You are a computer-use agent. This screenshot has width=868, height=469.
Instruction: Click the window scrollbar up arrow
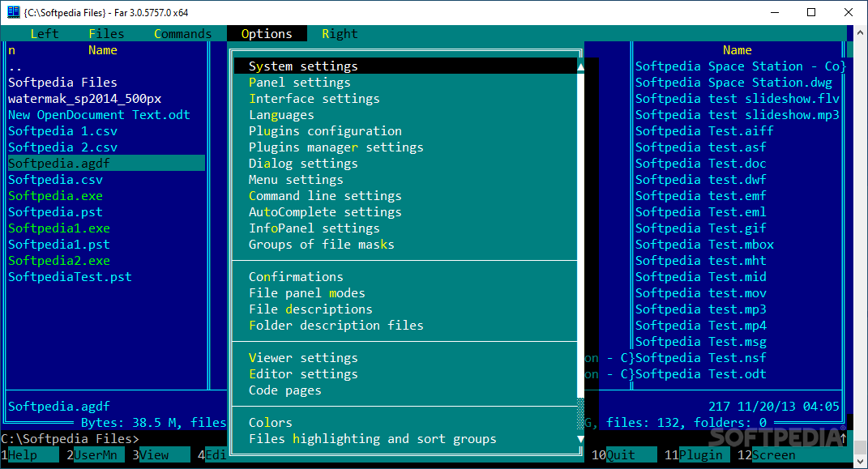pos(860,32)
